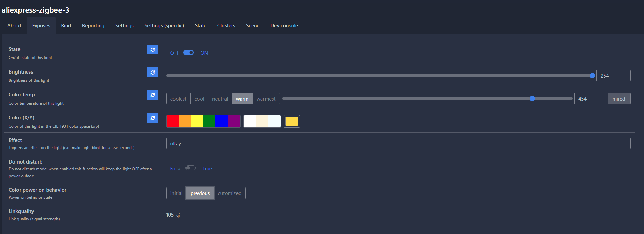This screenshot has height=234, width=644.
Task: Click the Brightness slider handle
Action: 592,76
